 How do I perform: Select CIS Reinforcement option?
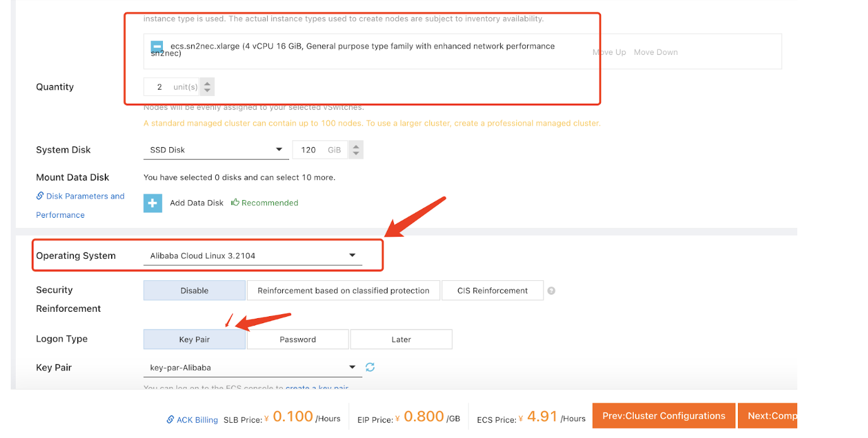coord(492,290)
